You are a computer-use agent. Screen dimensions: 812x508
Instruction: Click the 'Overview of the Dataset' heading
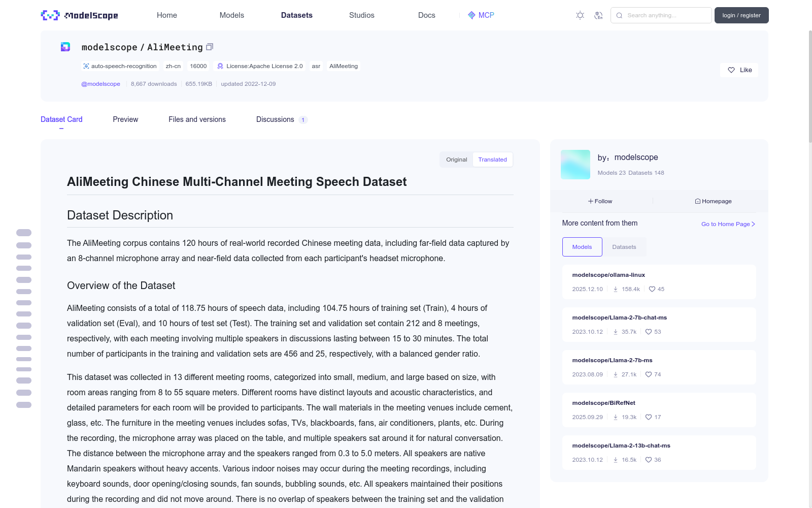coord(121,285)
